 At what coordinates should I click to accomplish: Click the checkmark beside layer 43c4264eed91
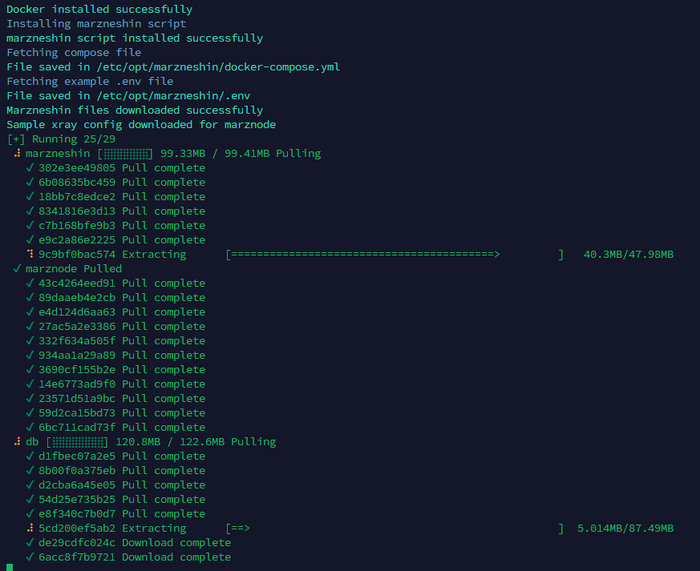pos(30,283)
